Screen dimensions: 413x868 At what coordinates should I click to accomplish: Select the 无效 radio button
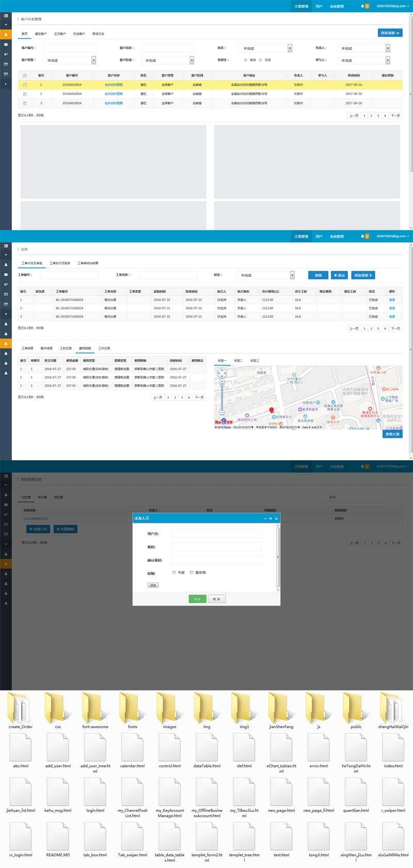(261, 60)
